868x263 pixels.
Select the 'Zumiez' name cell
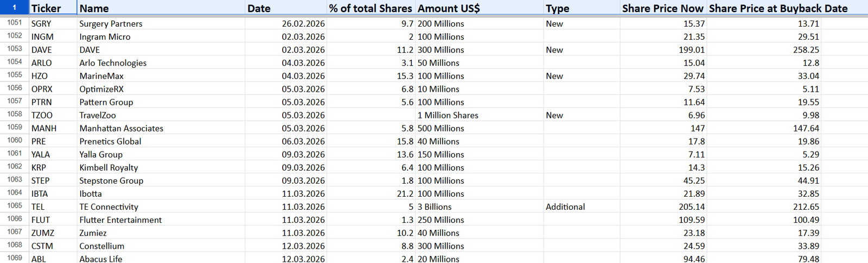point(161,233)
